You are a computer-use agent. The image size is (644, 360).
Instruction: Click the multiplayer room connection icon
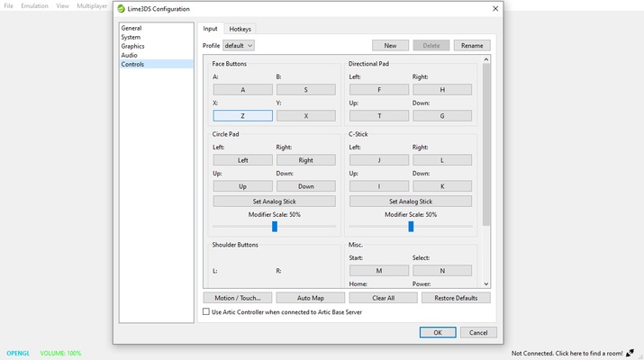[x=630, y=353]
